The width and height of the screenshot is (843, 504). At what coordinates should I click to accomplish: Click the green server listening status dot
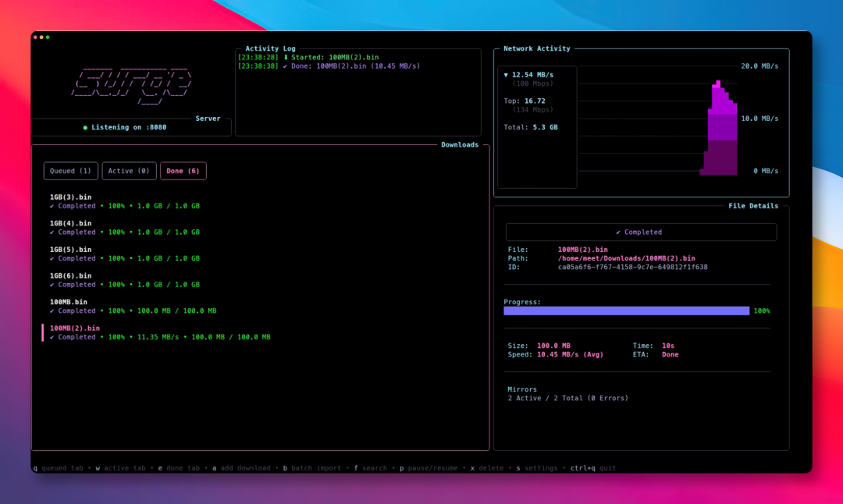(x=85, y=127)
